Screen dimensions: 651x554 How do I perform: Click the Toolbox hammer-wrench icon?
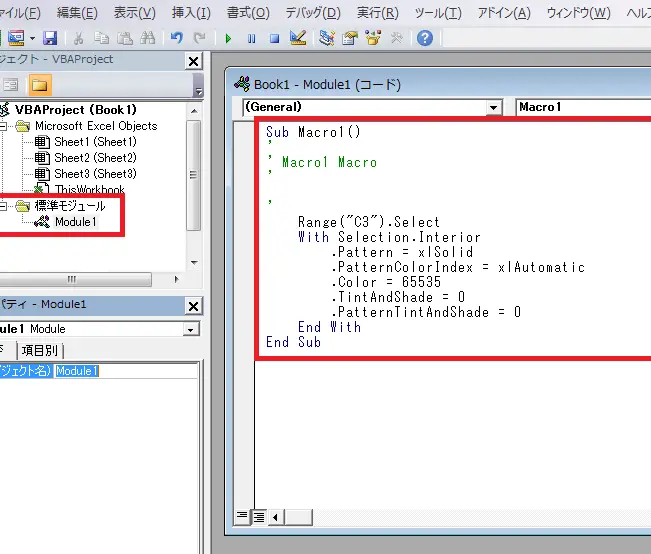point(396,38)
